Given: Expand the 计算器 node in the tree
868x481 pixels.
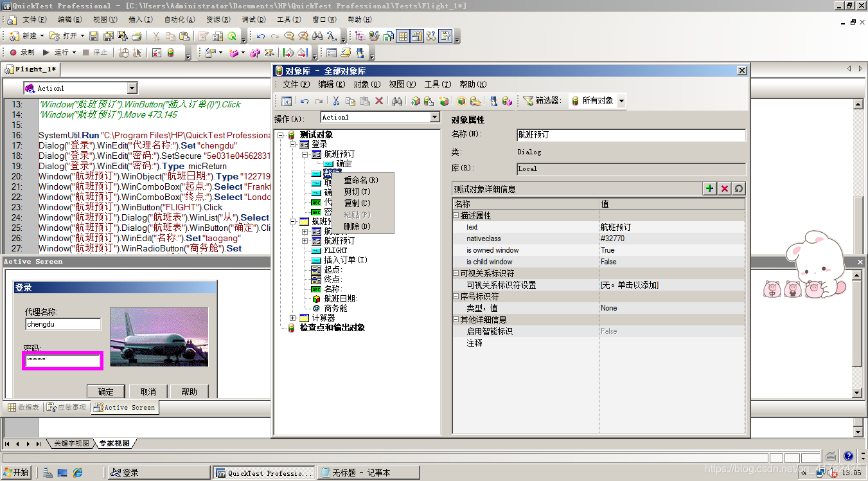Looking at the screenshot, I should 292,318.
